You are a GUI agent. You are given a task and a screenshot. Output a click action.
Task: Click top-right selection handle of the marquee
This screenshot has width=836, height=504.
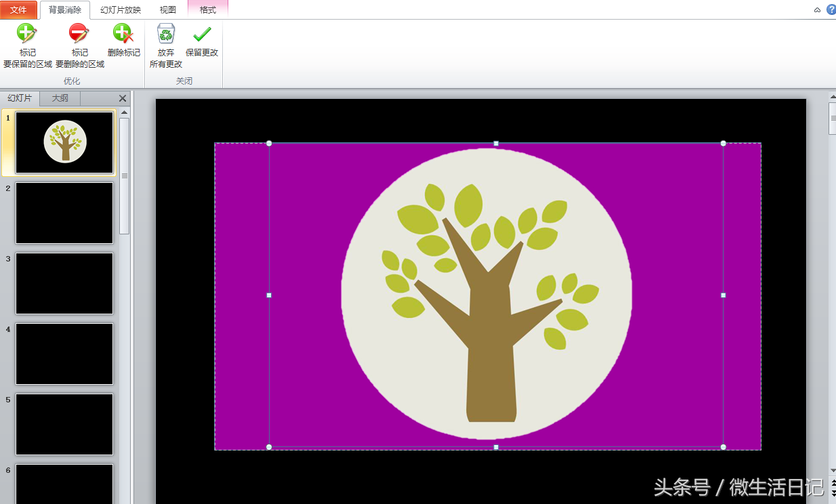(723, 143)
